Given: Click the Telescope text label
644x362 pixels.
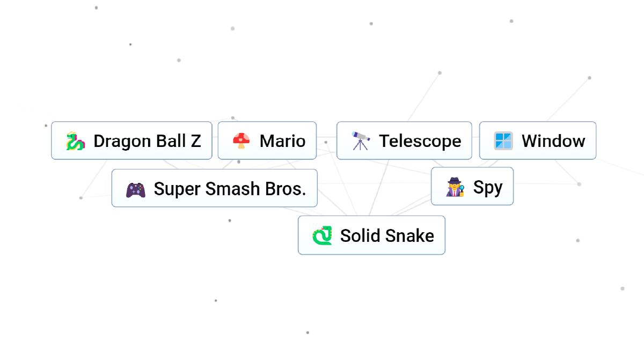Looking at the screenshot, I should coord(420,141).
